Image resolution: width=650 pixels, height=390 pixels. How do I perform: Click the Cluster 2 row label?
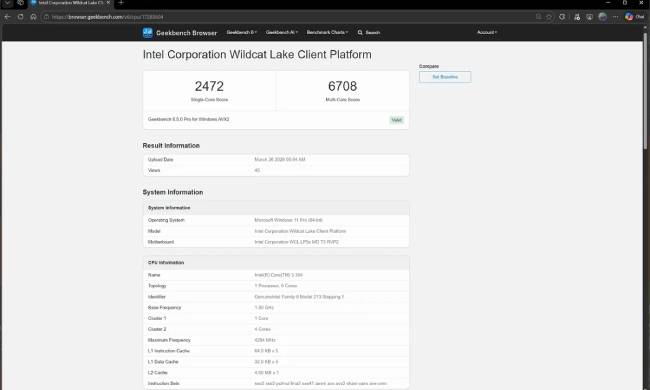[157, 329]
